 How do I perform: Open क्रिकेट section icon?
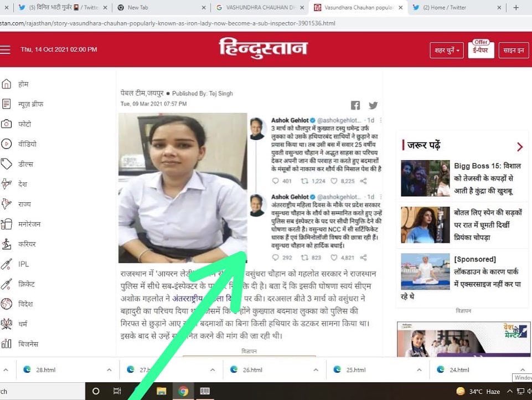pos(7,284)
